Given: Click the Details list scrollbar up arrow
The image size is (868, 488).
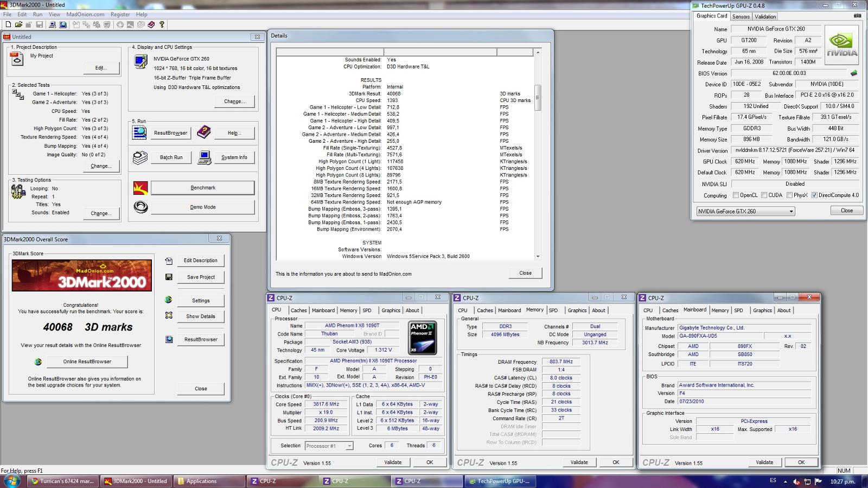Looking at the screenshot, I should (x=538, y=52).
